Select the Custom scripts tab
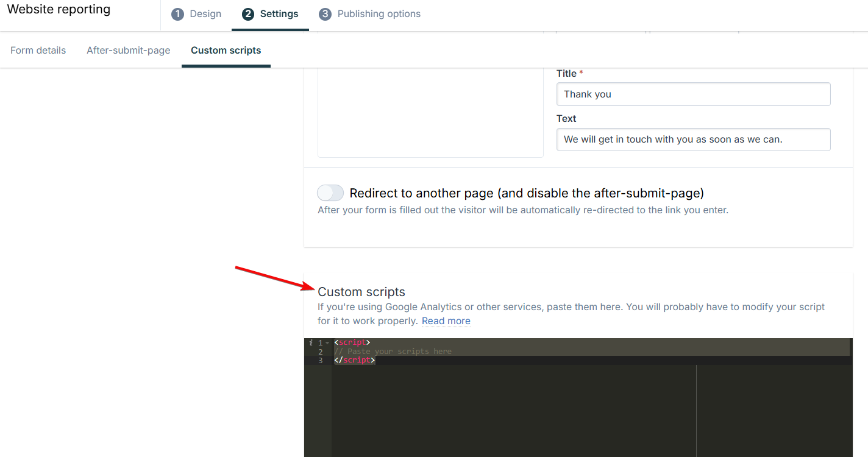This screenshot has height=457, width=868. [x=226, y=51]
